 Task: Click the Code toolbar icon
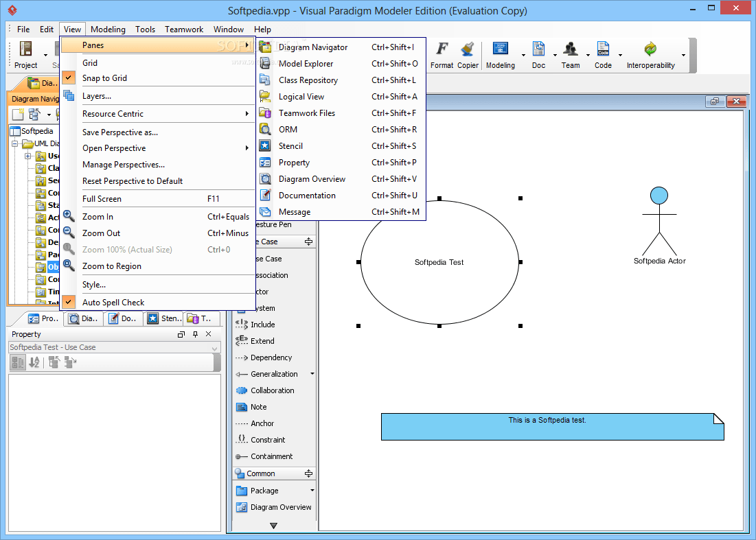point(603,49)
